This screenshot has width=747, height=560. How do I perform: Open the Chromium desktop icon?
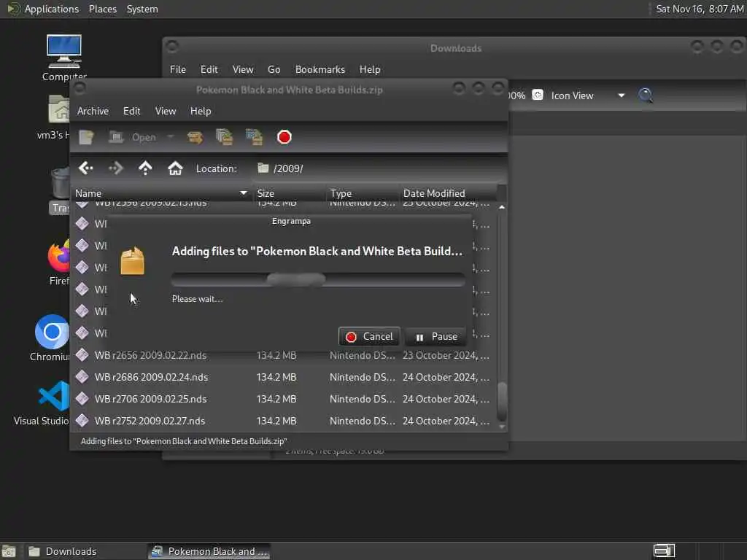click(x=52, y=338)
